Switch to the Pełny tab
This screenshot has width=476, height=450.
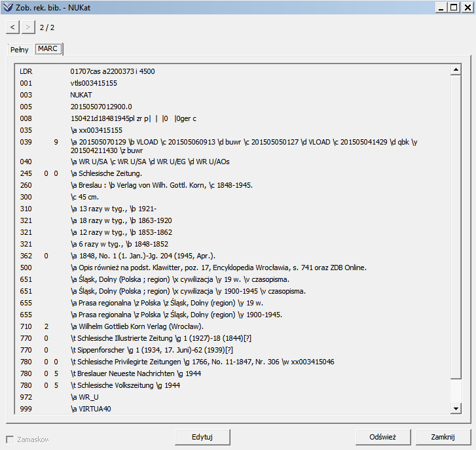[20, 50]
